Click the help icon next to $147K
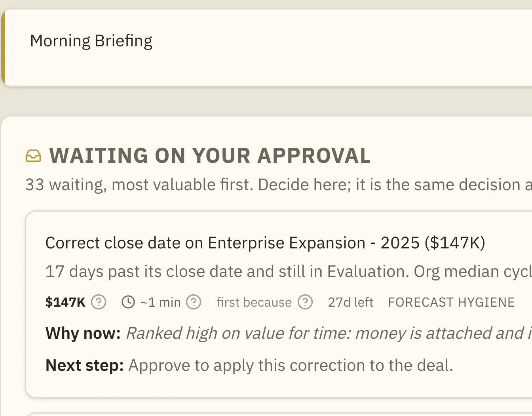 pyautogui.click(x=99, y=302)
